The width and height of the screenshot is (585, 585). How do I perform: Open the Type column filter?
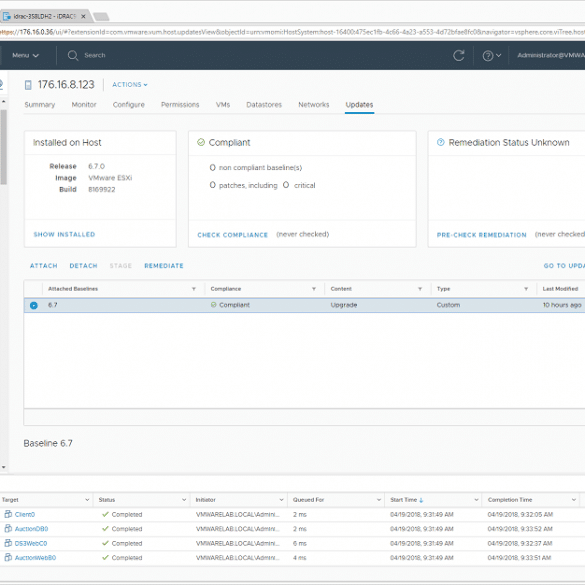tap(526, 289)
